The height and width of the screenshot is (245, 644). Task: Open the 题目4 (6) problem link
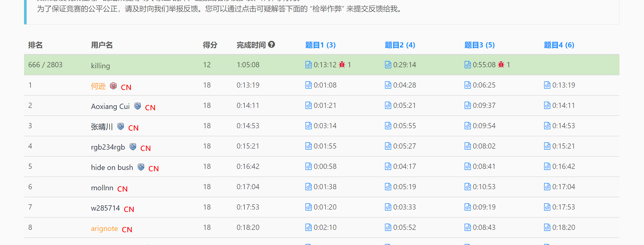point(559,45)
